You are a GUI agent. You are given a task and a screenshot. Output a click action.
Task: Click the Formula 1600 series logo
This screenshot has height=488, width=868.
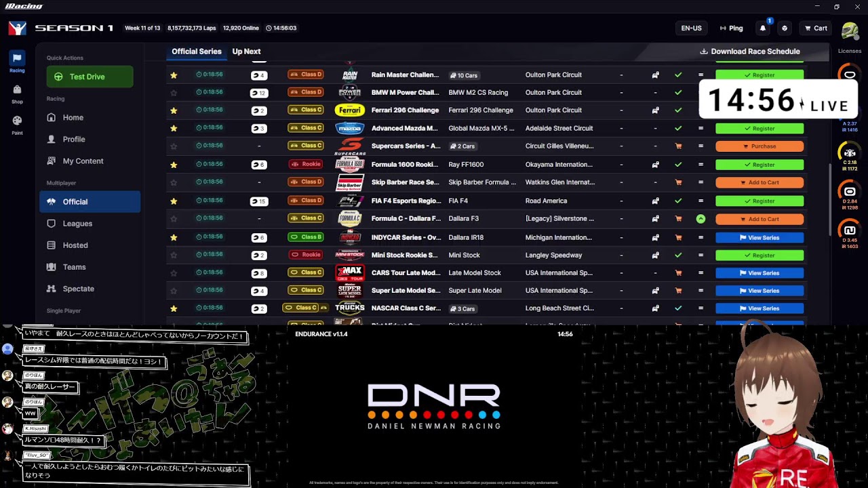(350, 165)
